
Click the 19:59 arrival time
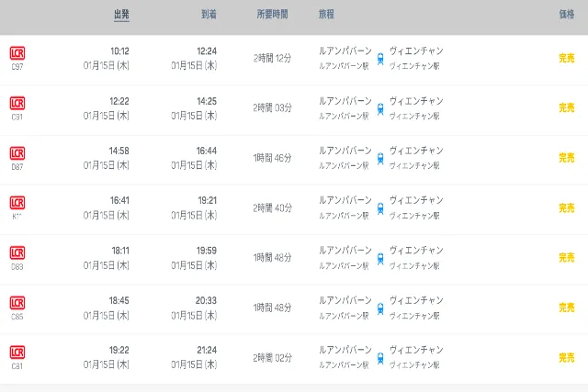point(207,251)
